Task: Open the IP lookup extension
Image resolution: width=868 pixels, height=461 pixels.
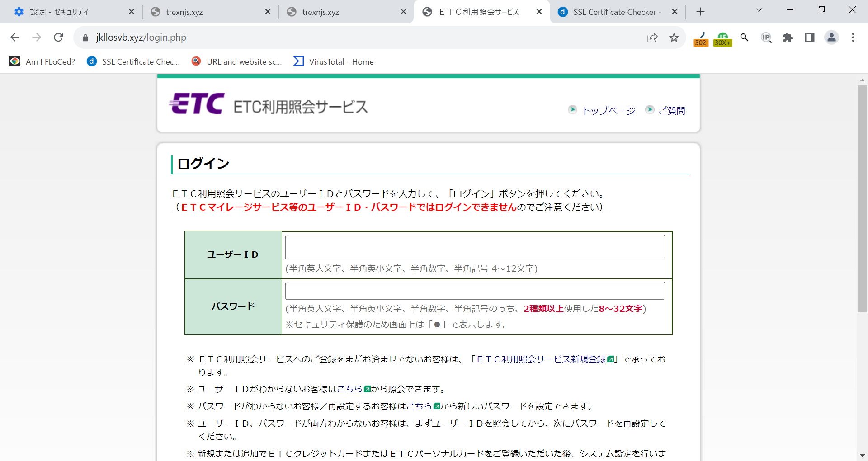Action: pyautogui.click(x=766, y=38)
